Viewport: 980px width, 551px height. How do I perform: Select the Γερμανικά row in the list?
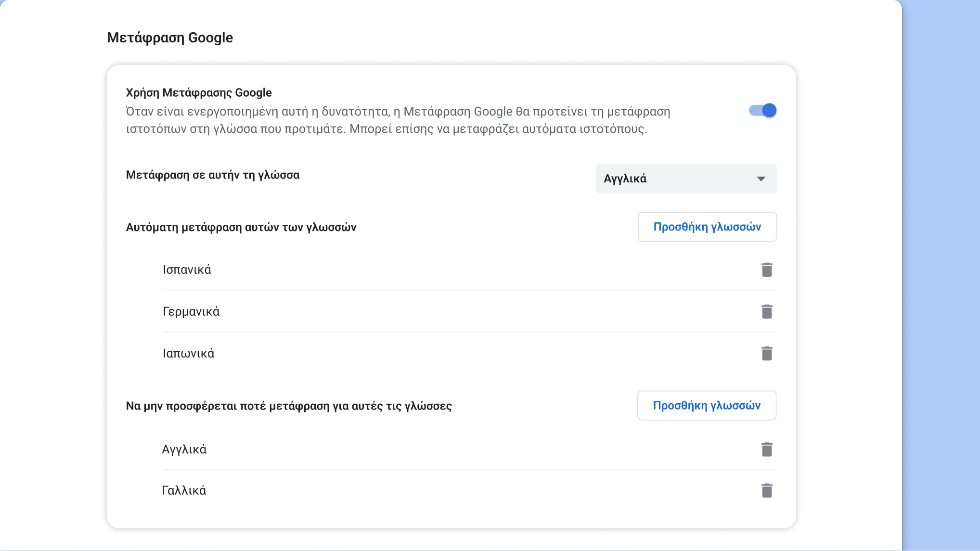[191, 311]
